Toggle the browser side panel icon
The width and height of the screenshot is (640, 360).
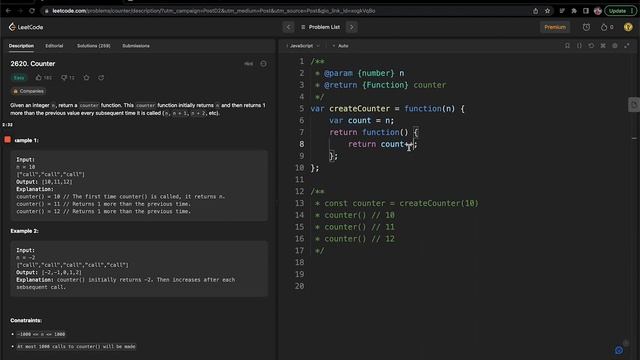pos(586,11)
